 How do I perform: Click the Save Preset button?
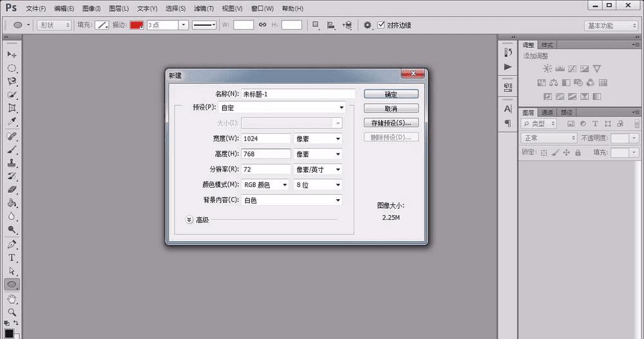point(391,123)
